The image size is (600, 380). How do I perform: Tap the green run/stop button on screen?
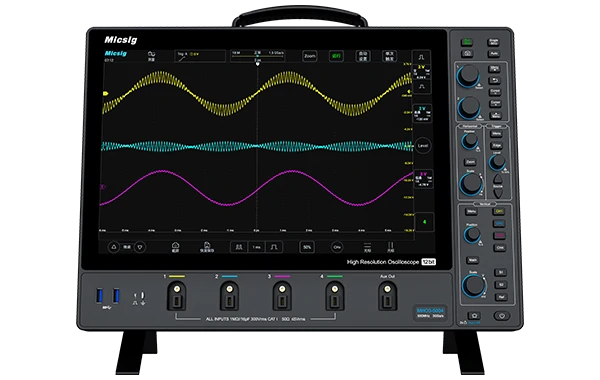click(x=336, y=56)
